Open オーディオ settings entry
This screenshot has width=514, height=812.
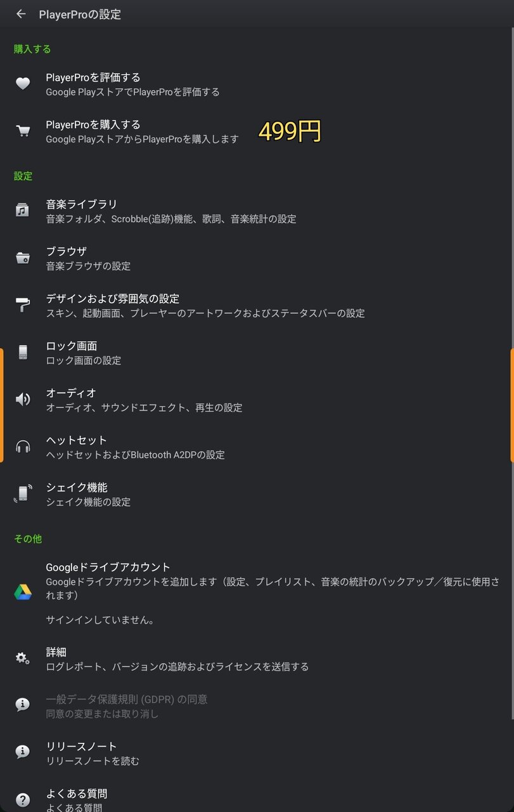[257, 400]
